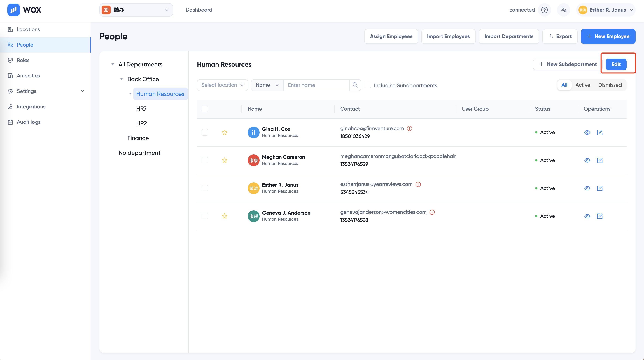Open the 酷办 organization dropdown
The height and width of the screenshot is (360, 644).
coord(136,10)
